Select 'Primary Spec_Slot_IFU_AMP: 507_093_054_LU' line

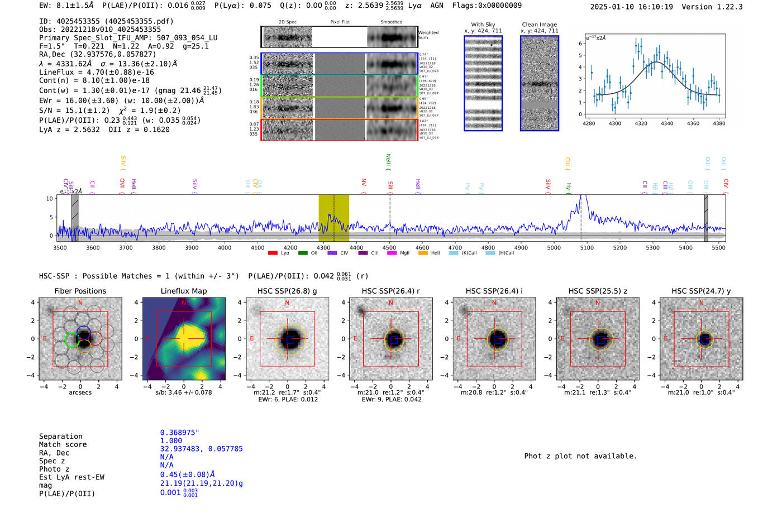pyautogui.click(x=128, y=38)
